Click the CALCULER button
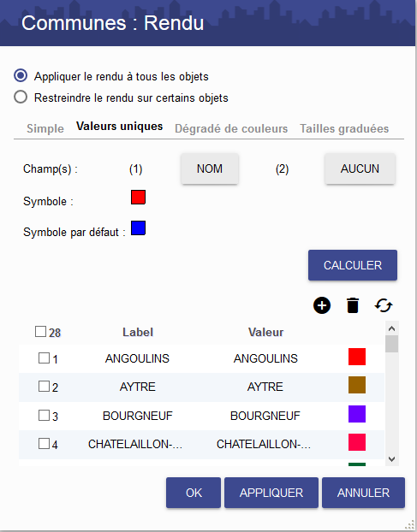Screen dimensions: 417x532 (353, 265)
